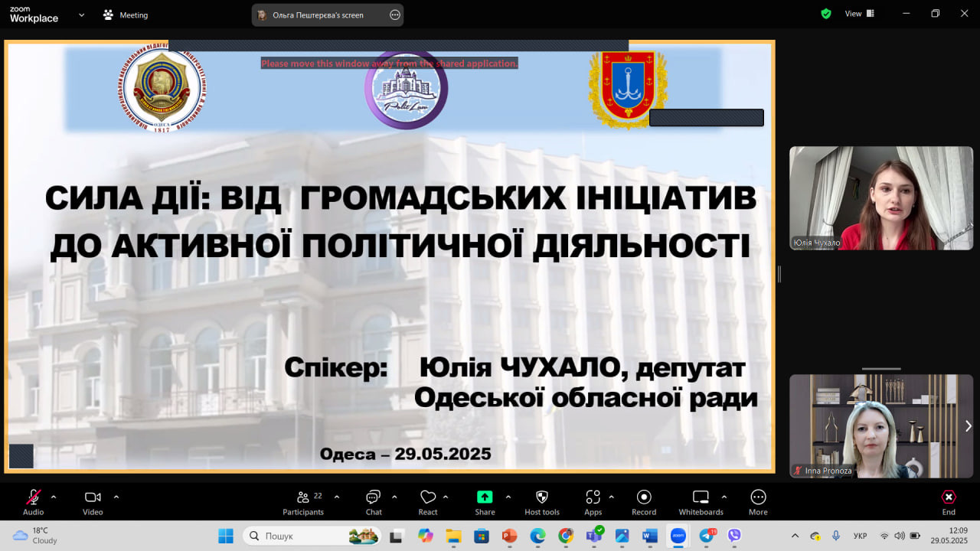Viewport: 980px width, 551px height.
Task: Open Viber from the taskbar
Action: click(x=734, y=536)
